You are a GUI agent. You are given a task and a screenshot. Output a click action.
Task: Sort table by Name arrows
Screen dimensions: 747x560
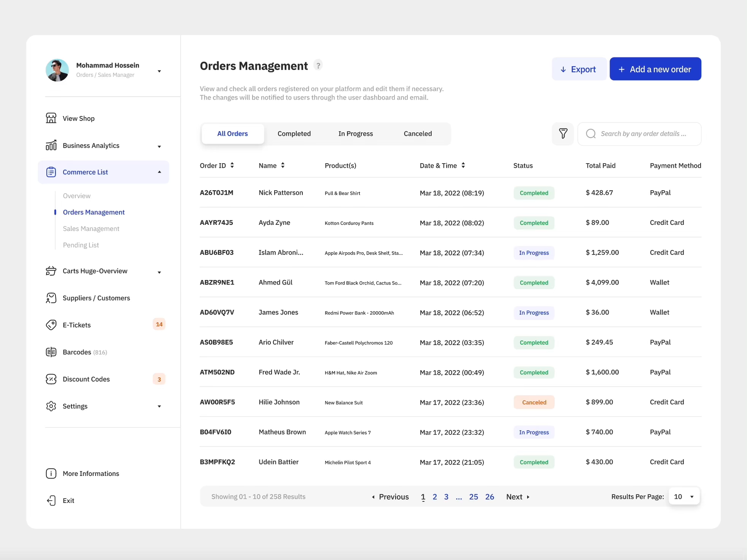pyautogui.click(x=283, y=165)
